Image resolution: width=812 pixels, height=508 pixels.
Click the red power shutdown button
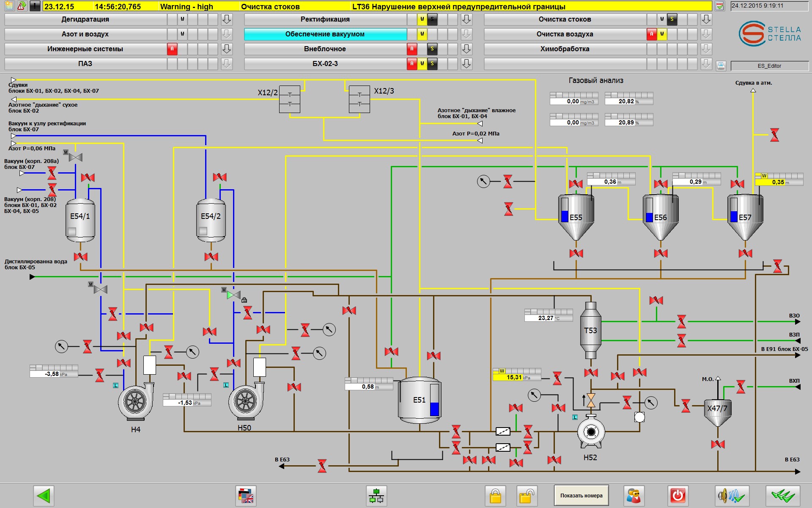678,495
